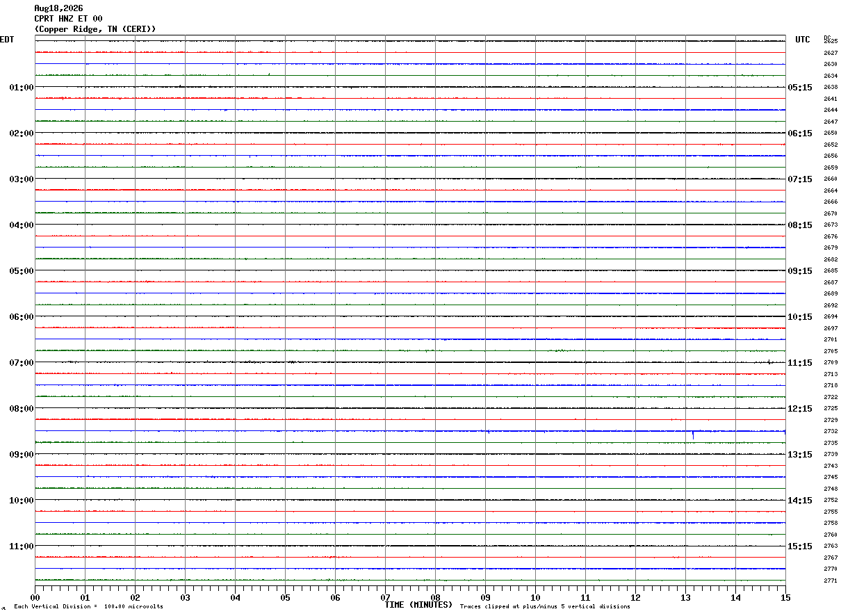Click the Each Vertical Division microvolts note

pos(88,607)
